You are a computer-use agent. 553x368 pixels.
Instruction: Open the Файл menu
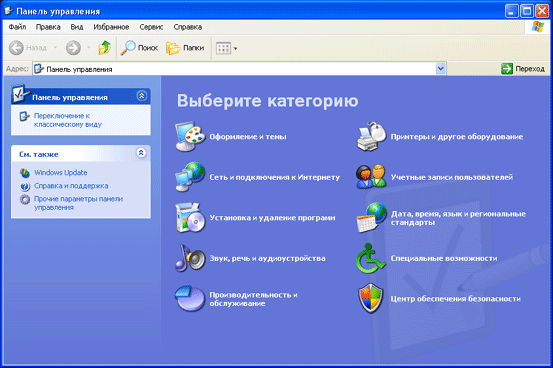(x=17, y=27)
